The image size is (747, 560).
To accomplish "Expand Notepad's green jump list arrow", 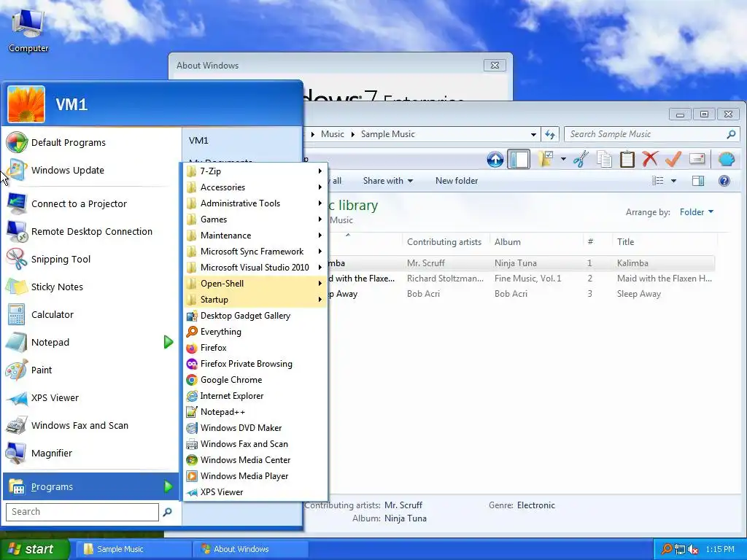I will pos(169,342).
